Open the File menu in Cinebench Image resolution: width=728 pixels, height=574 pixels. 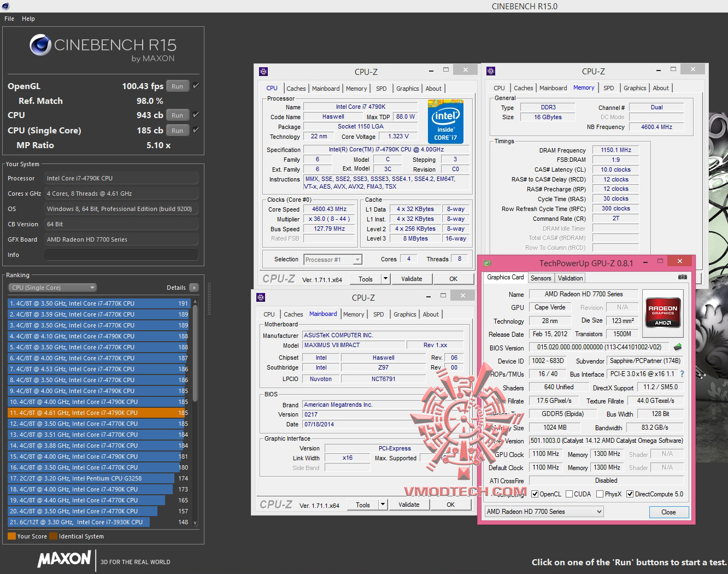point(9,19)
